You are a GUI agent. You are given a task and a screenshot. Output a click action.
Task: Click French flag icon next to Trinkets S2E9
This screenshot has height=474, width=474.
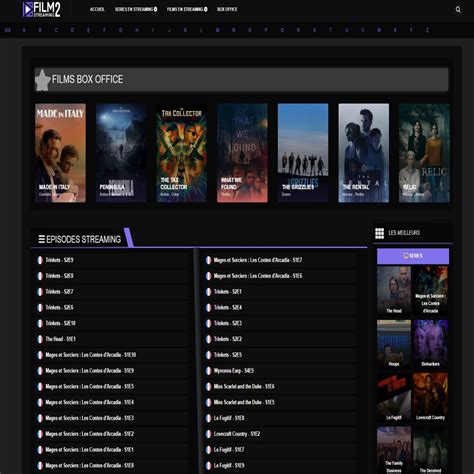tap(40, 260)
